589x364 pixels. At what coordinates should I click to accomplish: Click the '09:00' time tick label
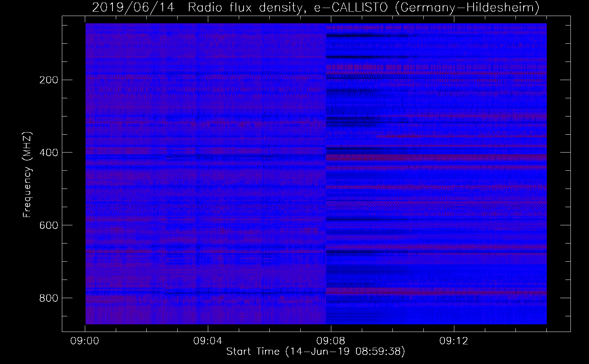(85, 341)
